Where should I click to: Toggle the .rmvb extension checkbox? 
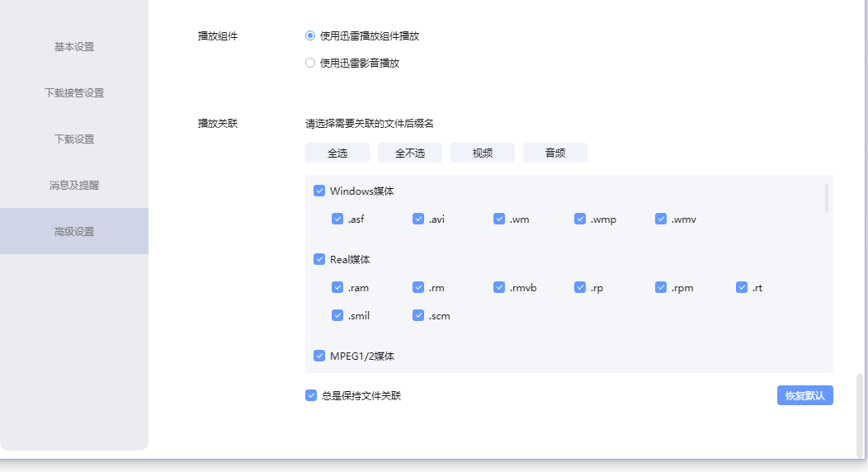(499, 287)
